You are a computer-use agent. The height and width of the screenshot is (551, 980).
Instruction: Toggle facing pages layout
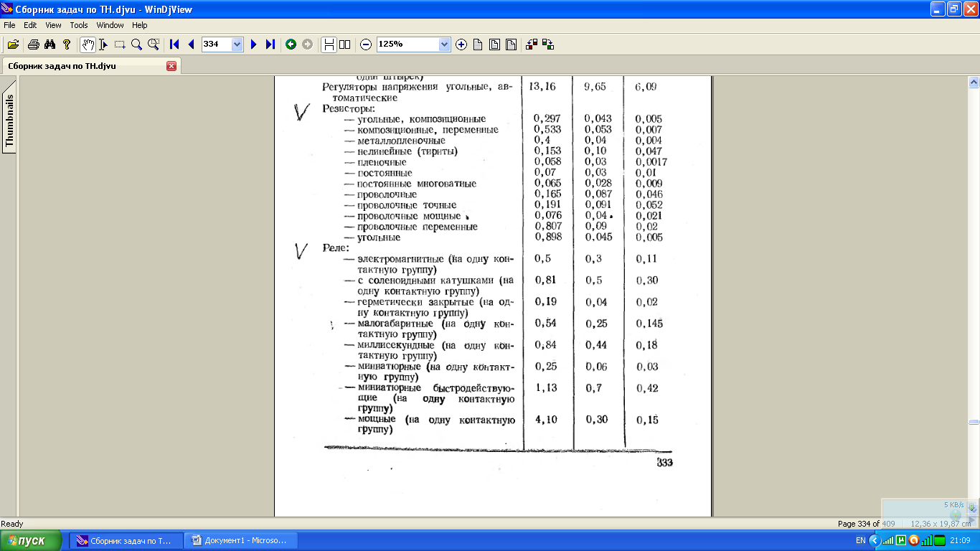click(345, 44)
